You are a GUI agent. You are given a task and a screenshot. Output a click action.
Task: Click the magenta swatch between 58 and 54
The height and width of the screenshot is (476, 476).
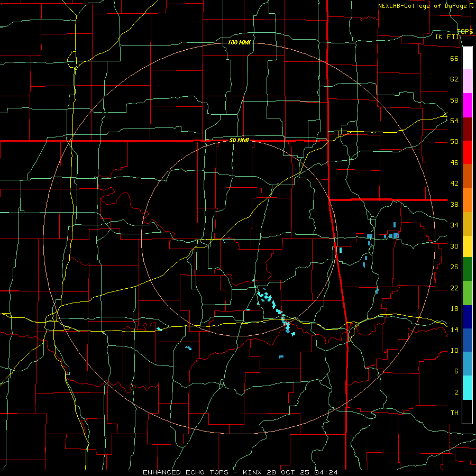[467, 105]
